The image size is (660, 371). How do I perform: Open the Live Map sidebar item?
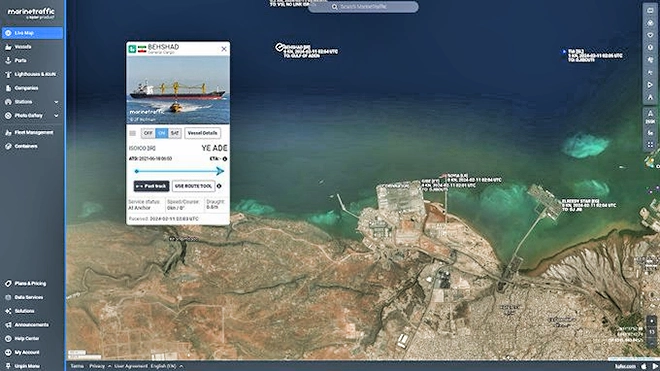click(32, 33)
